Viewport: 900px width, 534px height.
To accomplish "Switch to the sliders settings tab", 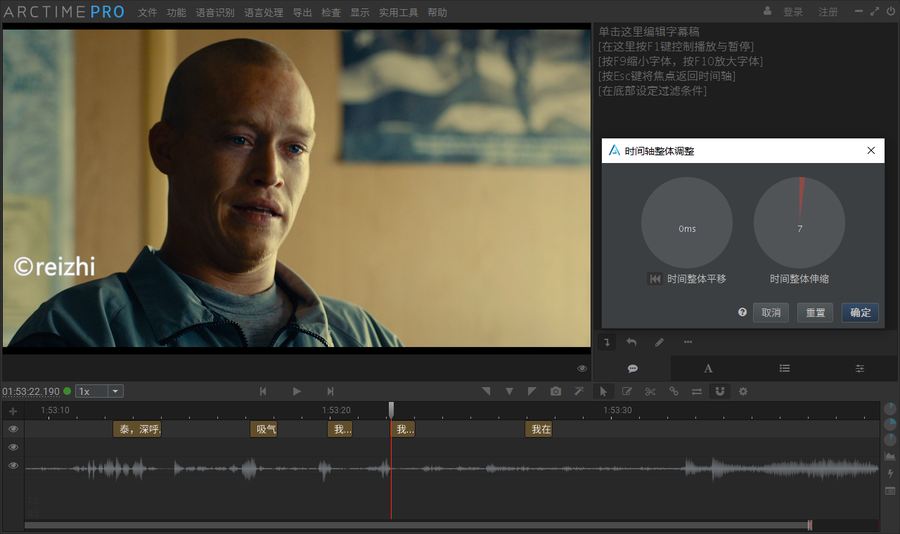I will pyautogui.click(x=860, y=369).
